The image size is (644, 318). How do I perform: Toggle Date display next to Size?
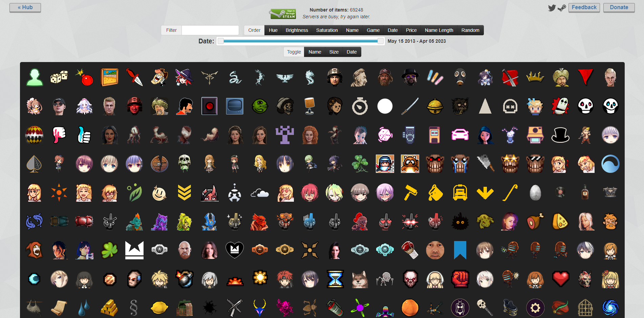point(352,52)
